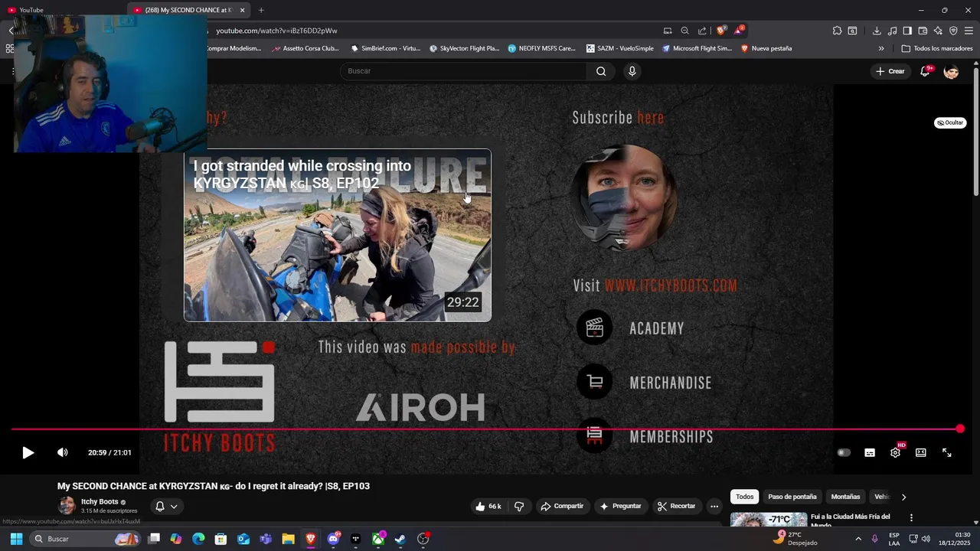Click the Crear button
The width and height of the screenshot is (980, 551).
click(x=890, y=71)
